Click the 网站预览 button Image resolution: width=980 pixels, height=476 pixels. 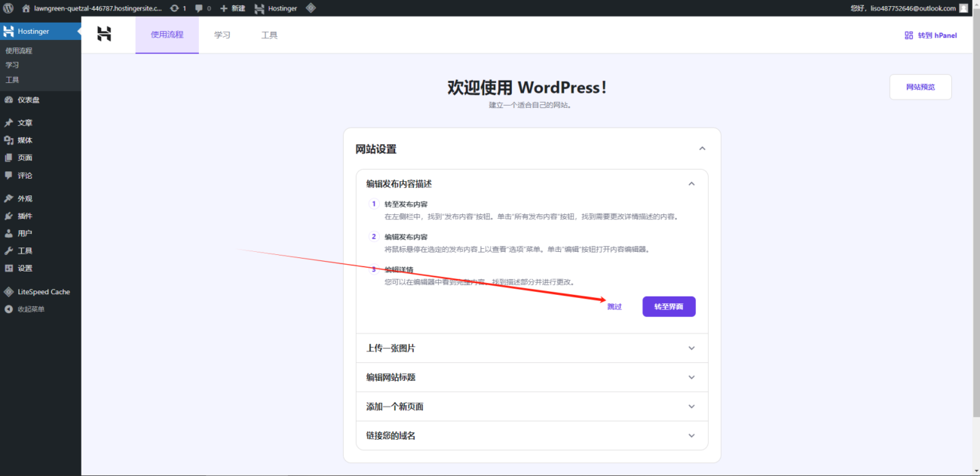click(x=920, y=87)
